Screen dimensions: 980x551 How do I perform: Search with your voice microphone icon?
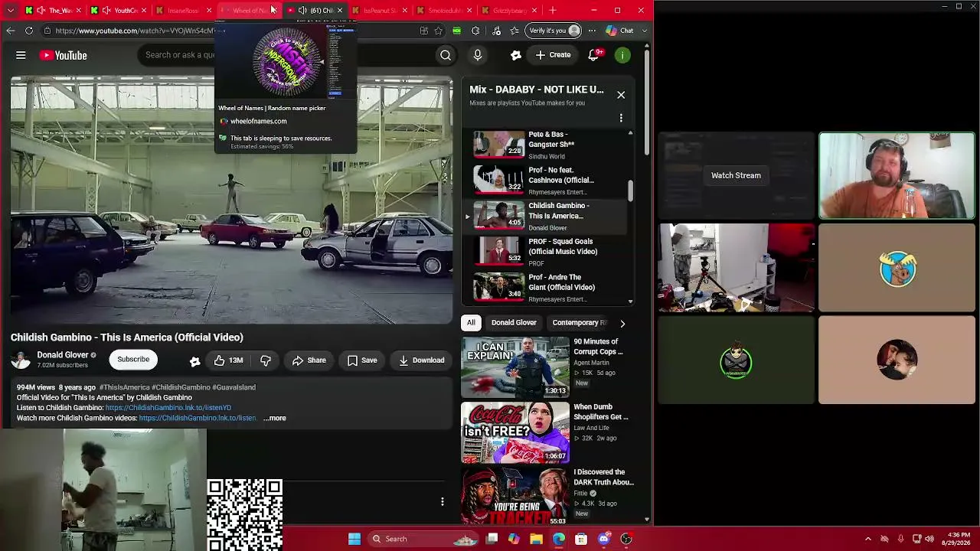(x=478, y=55)
